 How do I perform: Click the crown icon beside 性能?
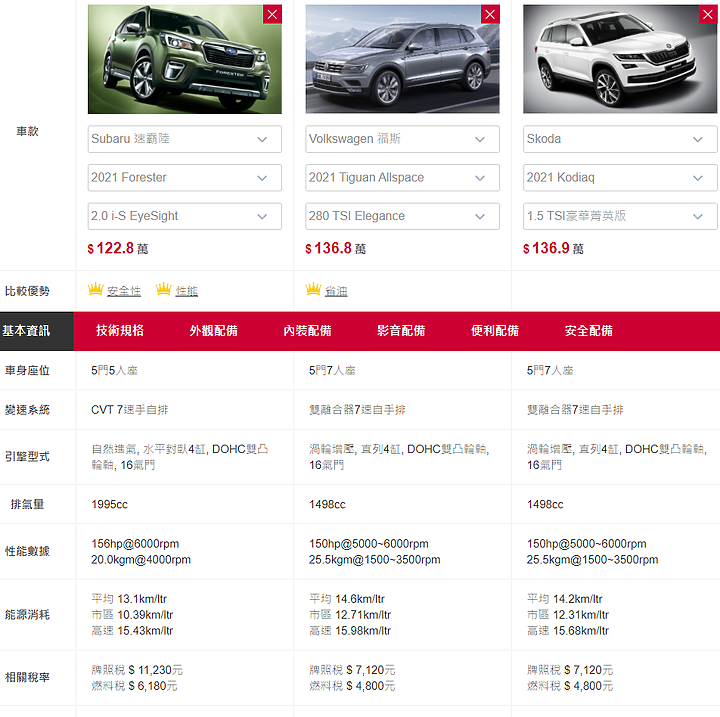[x=163, y=289]
